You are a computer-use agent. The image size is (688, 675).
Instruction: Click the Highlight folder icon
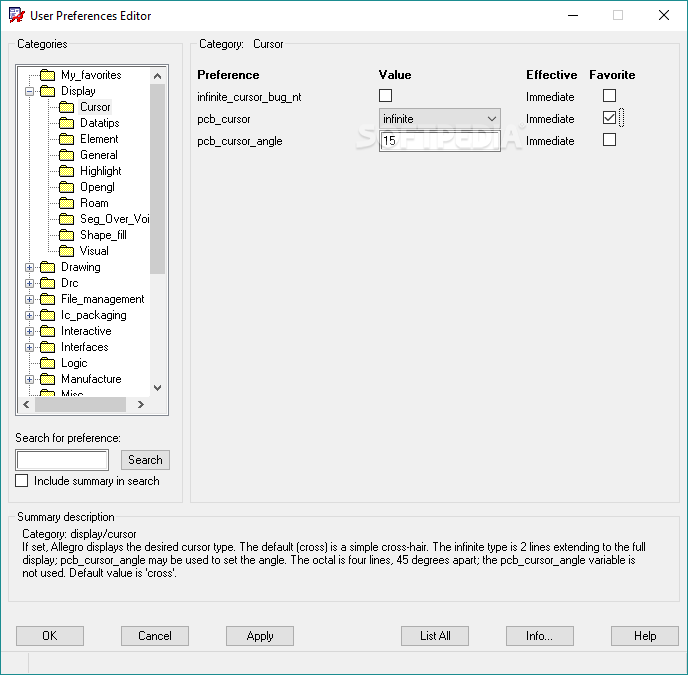point(66,171)
